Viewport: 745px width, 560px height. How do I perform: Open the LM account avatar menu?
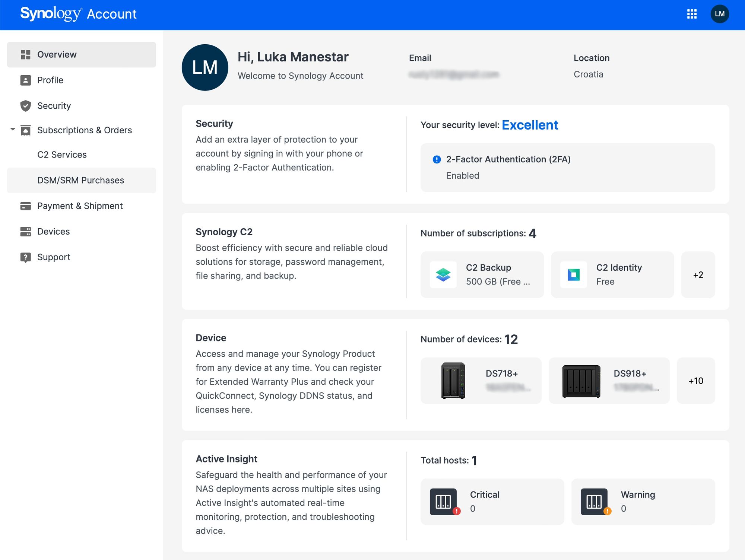(720, 14)
